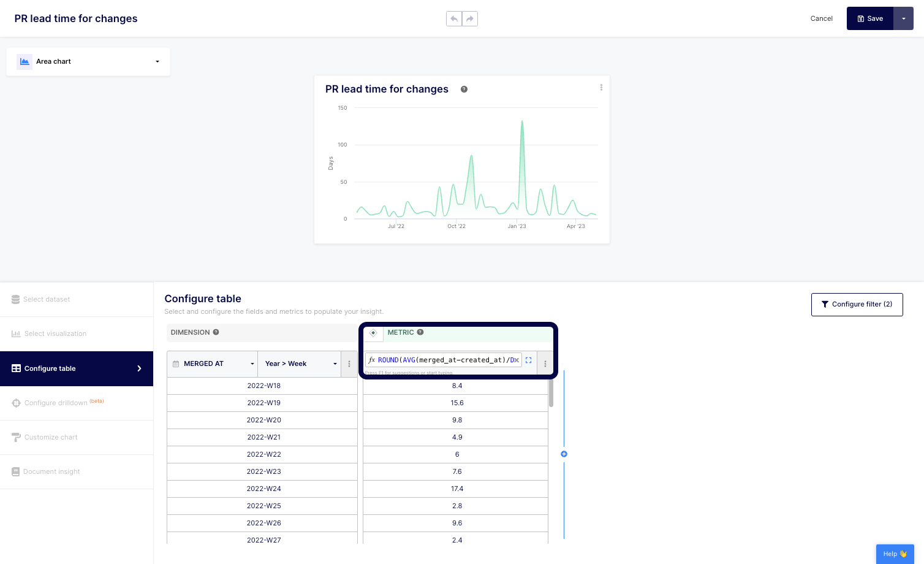Open the chart card's three-dot menu
924x564 pixels.
coord(601,88)
